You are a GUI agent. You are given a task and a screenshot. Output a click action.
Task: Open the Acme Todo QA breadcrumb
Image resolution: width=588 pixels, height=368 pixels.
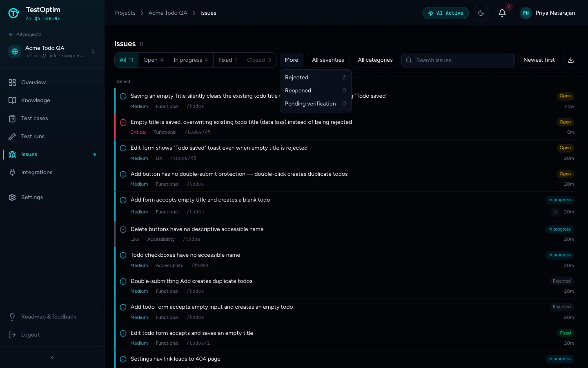coord(168,13)
